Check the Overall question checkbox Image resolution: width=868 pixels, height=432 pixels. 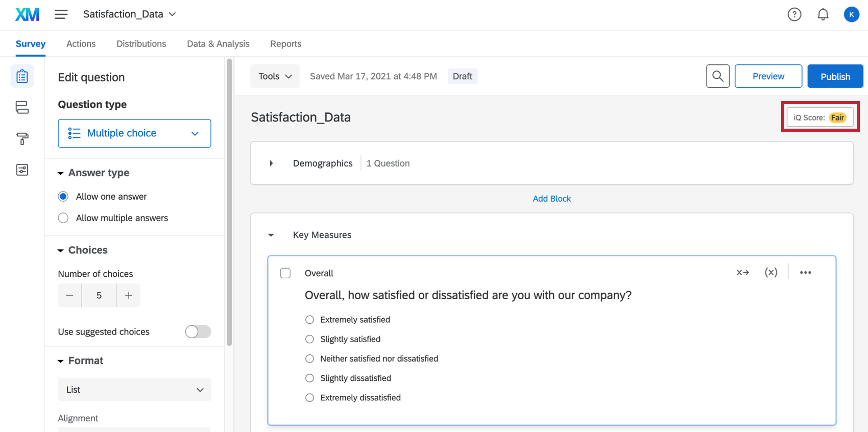(285, 273)
